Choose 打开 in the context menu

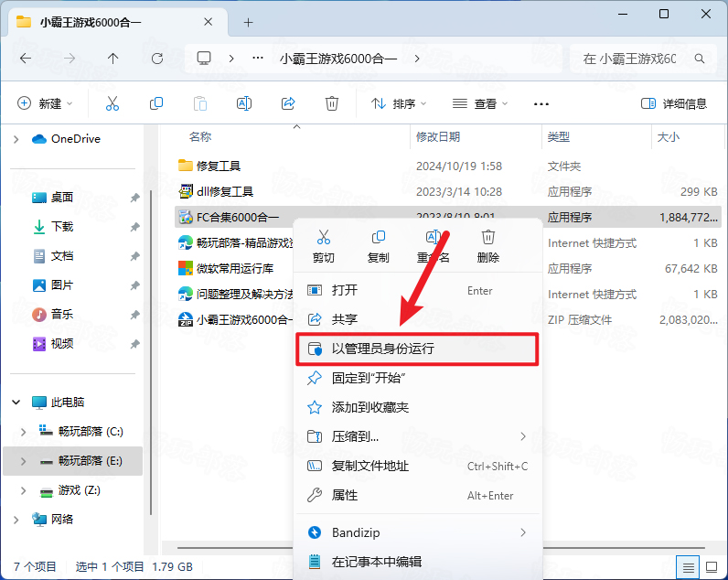coord(417,290)
